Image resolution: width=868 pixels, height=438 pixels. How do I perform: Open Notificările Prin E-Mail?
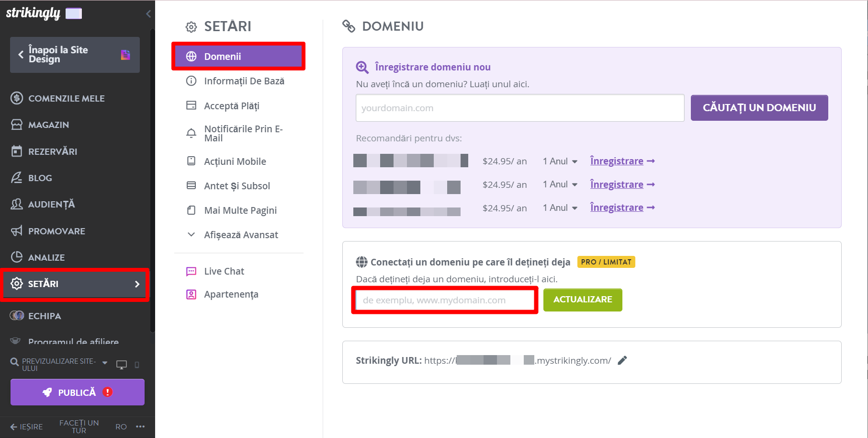pos(243,133)
